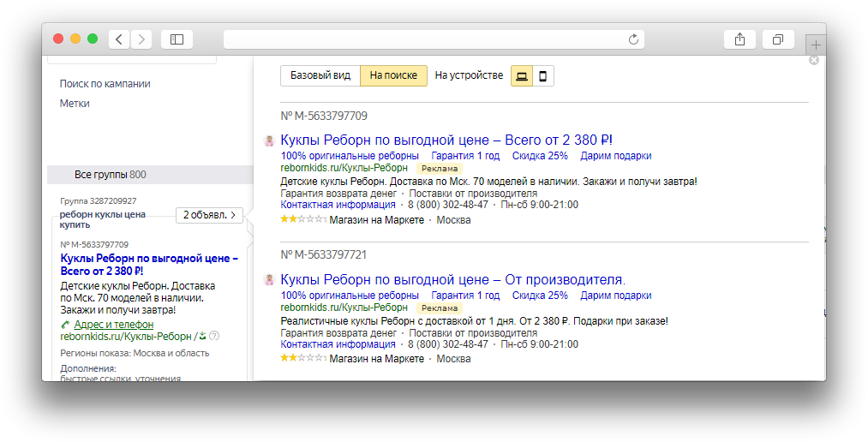Click На устройстве label

coord(469,75)
